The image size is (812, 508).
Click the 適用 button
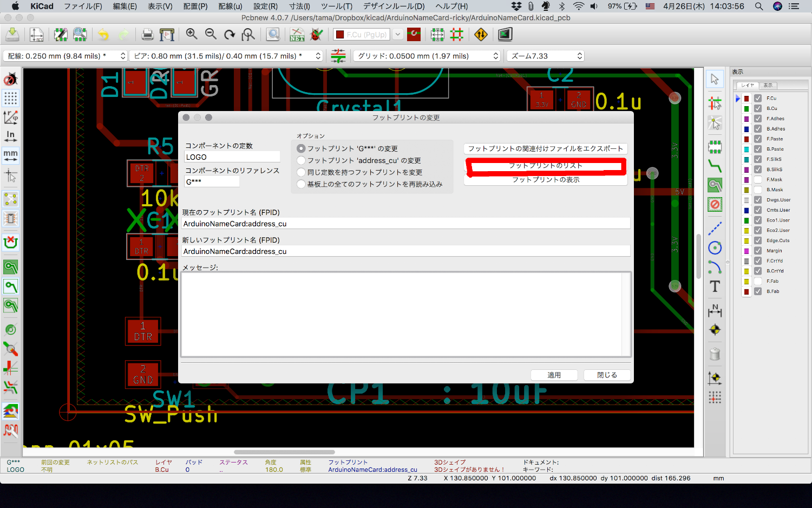[x=554, y=375]
